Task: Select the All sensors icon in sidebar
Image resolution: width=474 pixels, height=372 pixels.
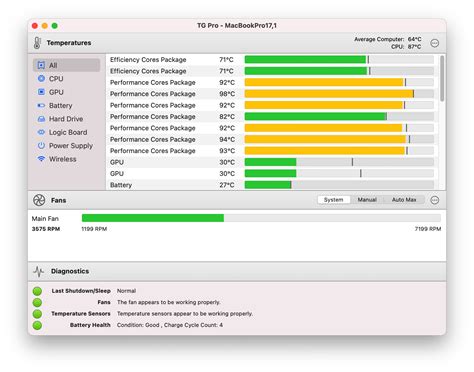Action: coord(41,65)
